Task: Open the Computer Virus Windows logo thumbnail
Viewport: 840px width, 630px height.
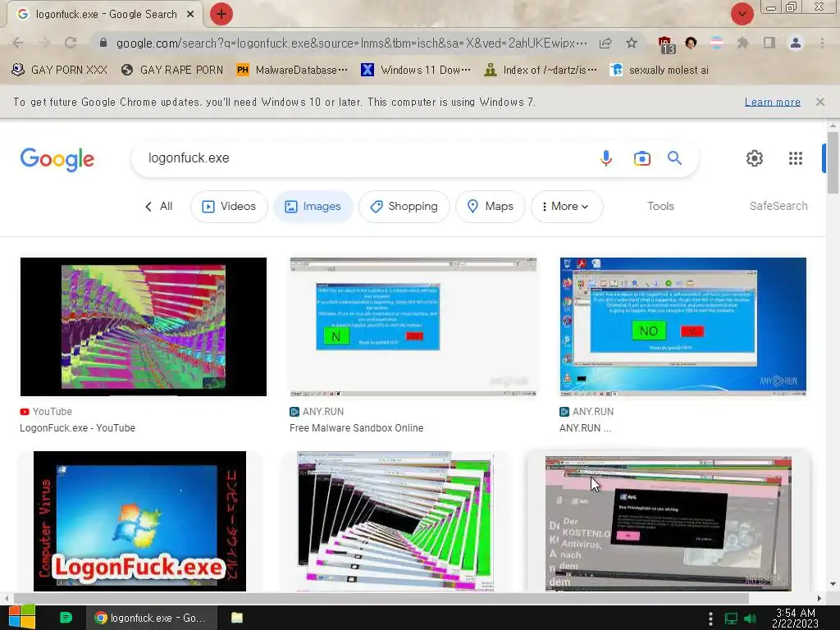Action: pos(139,521)
